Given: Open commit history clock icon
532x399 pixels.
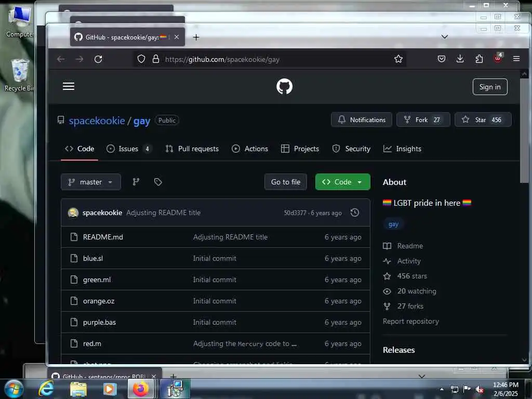Looking at the screenshot, I should (x=355, y=212).
